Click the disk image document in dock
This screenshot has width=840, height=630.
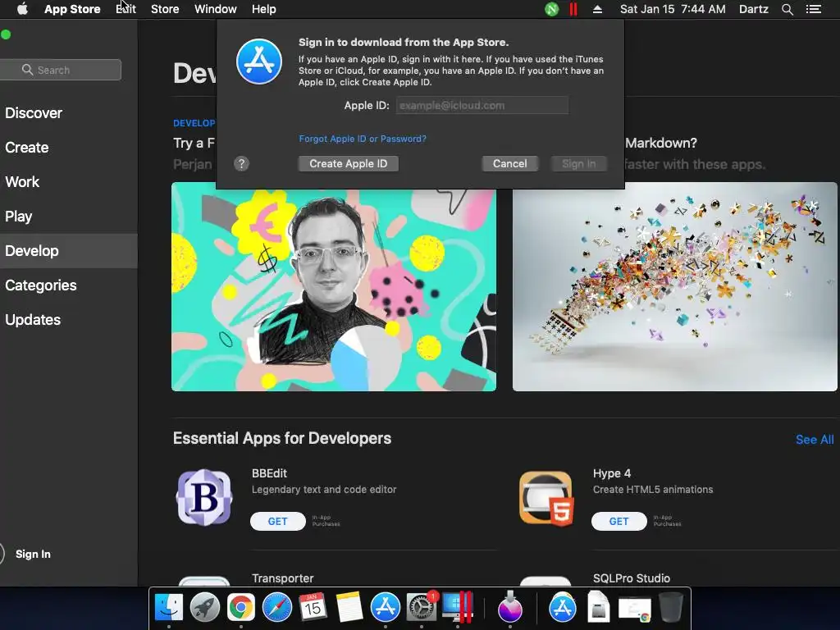tap(598, 607)
